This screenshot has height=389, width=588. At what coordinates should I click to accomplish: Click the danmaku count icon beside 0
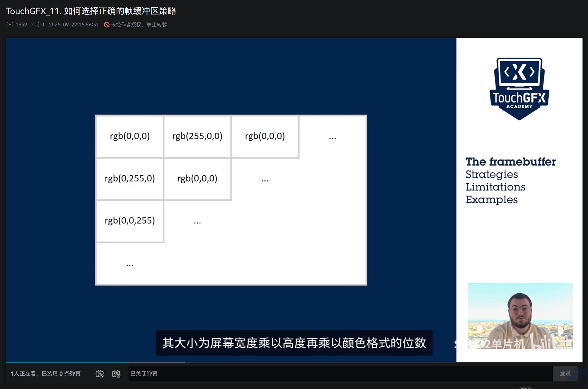(36, 25)
